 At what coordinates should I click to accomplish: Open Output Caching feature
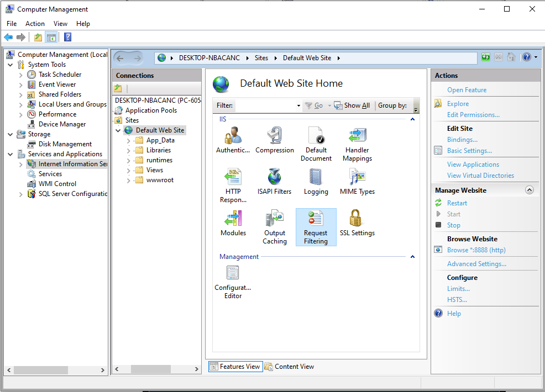(275, 227)
